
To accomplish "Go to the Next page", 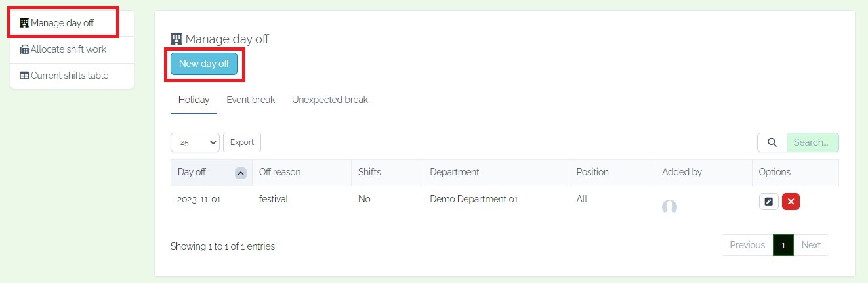I will pos(811,245).
